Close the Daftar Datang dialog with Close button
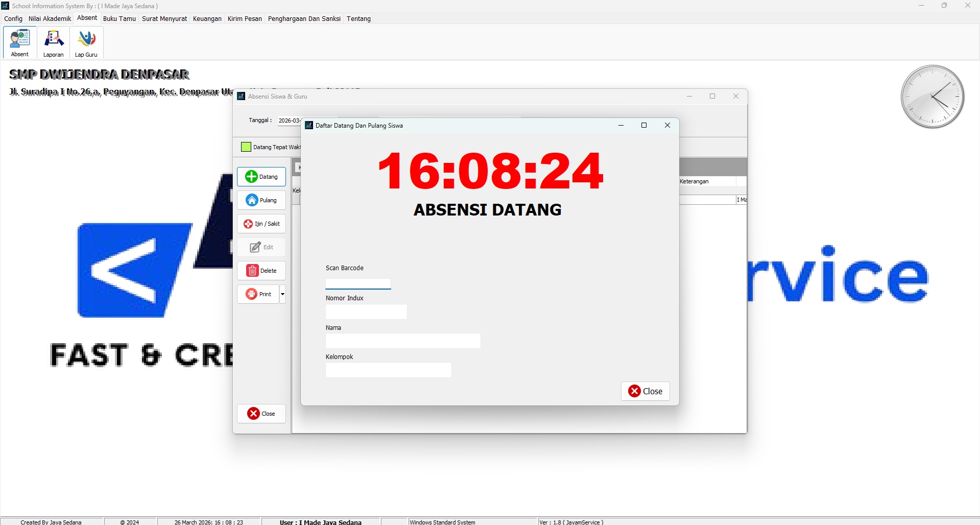This screenshot has height=525, width=980. click(645, 391)
